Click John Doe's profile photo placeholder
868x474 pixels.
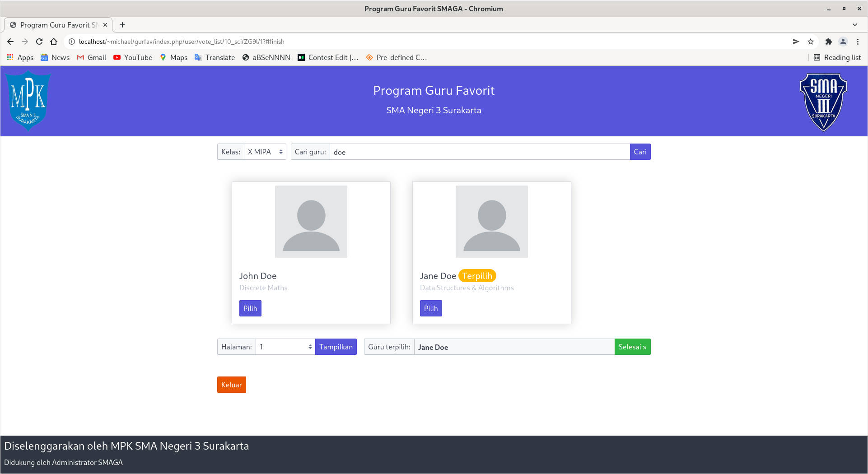(x=311, y=222)
